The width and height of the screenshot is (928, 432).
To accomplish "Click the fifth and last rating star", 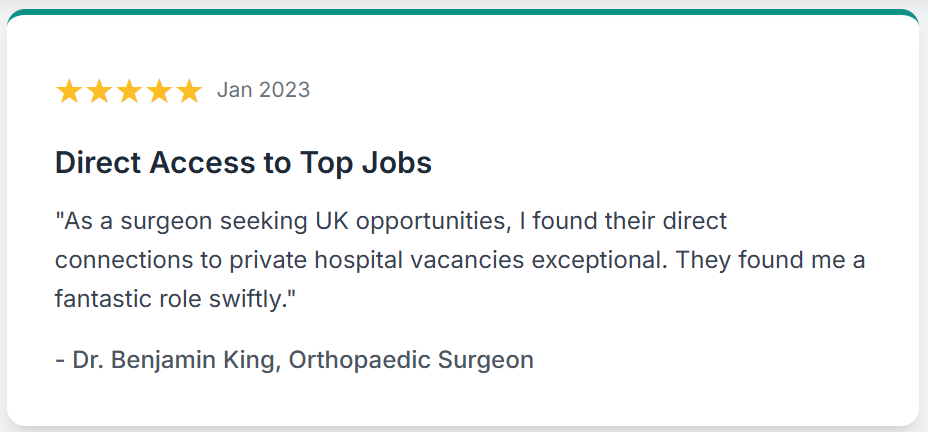I will [x=189, y=91].
